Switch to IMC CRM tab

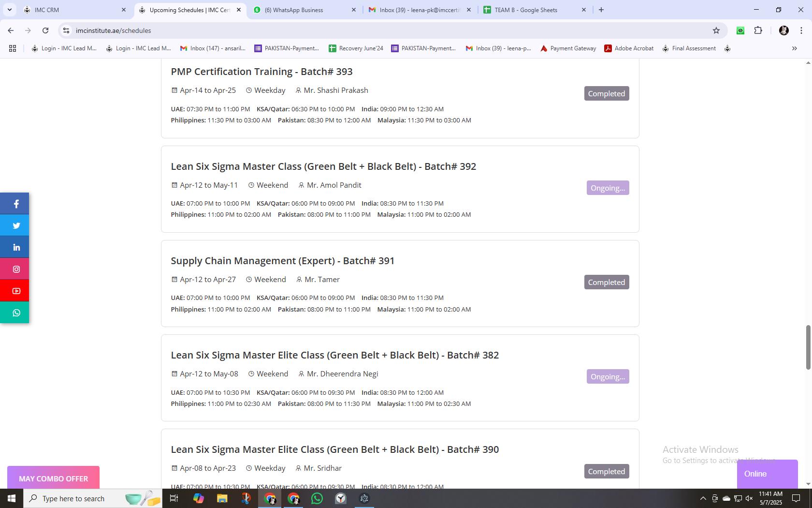[x=75, y=10]
